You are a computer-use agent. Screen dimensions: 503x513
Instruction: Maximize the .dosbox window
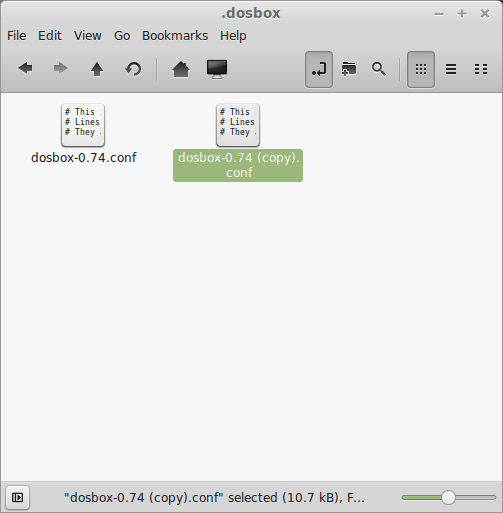tap(462, 14)
